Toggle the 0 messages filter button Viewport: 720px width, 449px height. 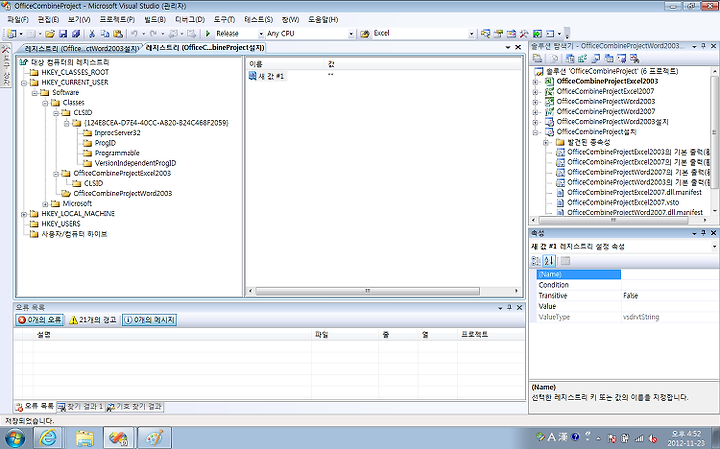pos(149,320)
